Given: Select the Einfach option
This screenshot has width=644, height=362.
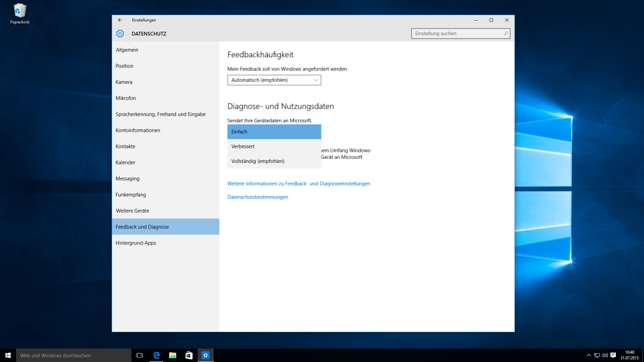Looking at the screenshot, I should 274,132.
